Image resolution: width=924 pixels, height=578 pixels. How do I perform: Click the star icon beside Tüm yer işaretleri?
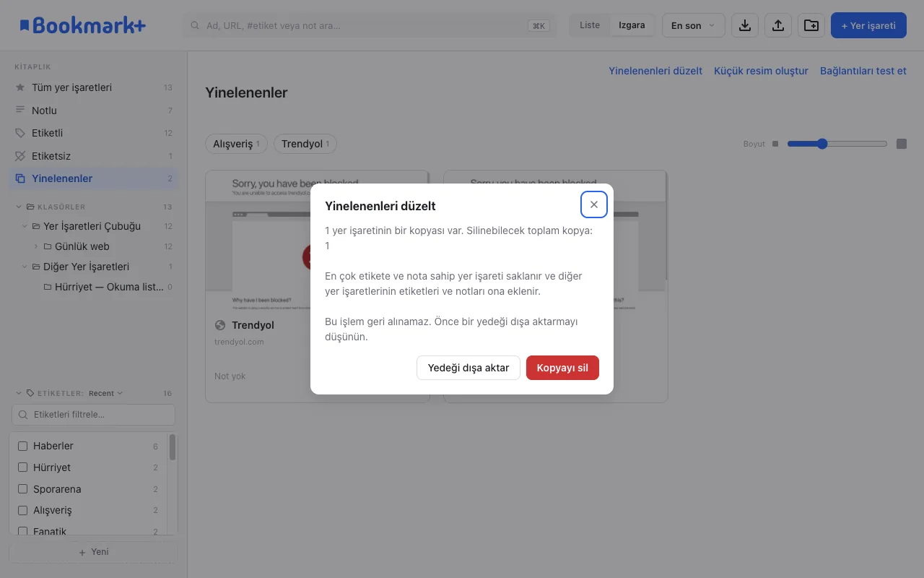click(x=20, y=87)
